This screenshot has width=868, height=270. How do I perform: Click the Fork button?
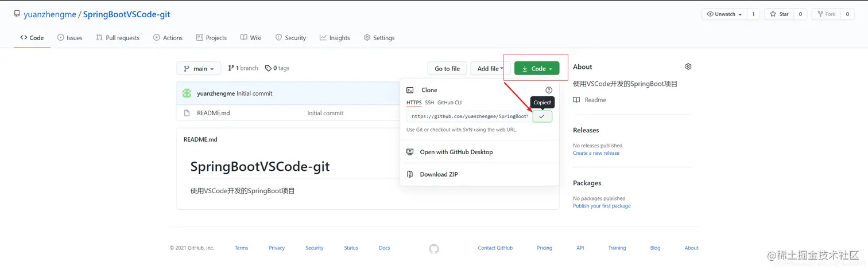pyautogui.click(x=826, y=14)
